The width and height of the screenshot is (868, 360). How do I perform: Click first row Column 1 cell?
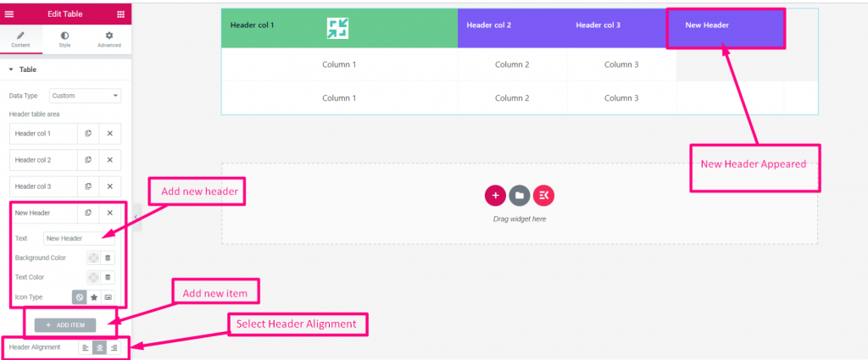coord(339,64)
